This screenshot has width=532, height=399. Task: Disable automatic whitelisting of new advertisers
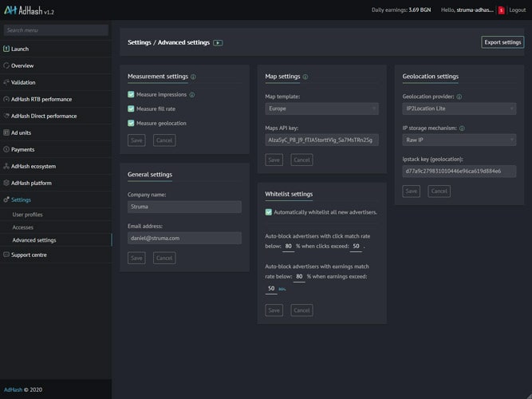[269, 212]
